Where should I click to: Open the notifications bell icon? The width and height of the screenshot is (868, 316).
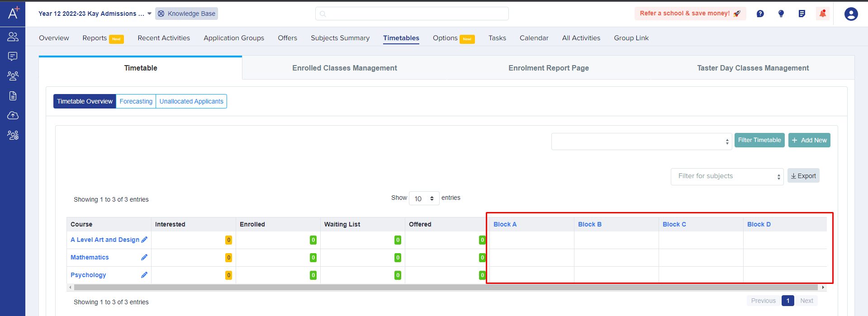click(x=823, y=14)
